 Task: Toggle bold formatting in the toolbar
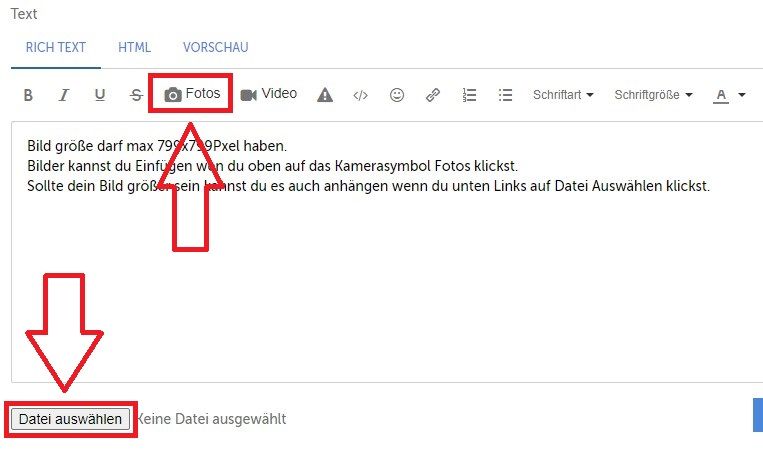pos(28,95)
